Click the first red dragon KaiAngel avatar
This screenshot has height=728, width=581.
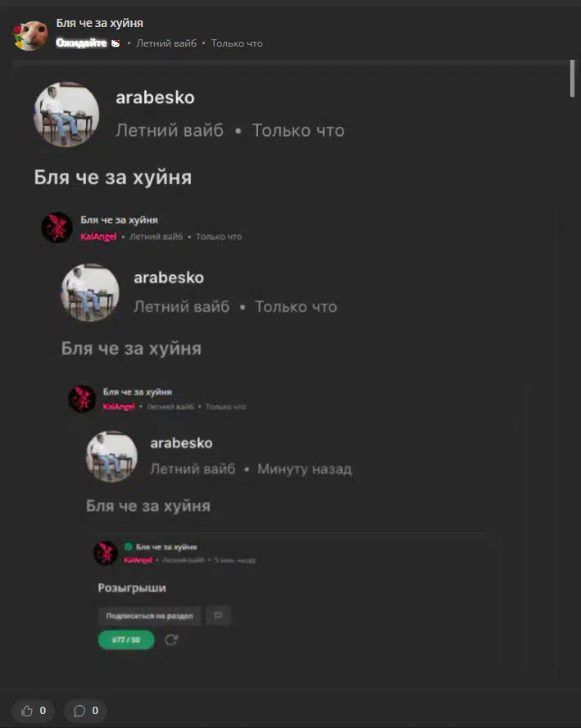tap(57, 228)
